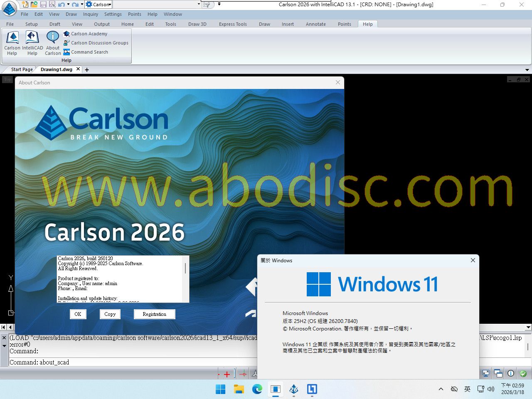The image size is (532, 399).
Task: Click the version info text scrollbar
Action: tap(185, 268)
